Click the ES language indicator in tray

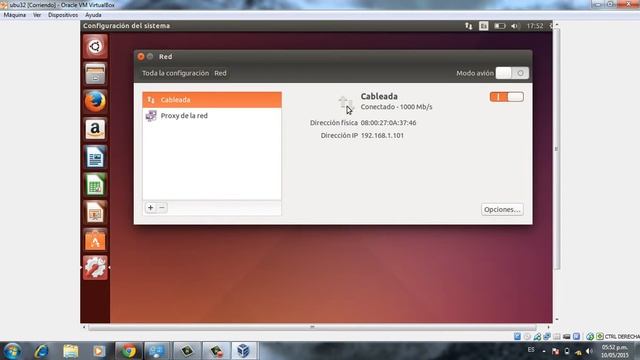pos(531,350)
